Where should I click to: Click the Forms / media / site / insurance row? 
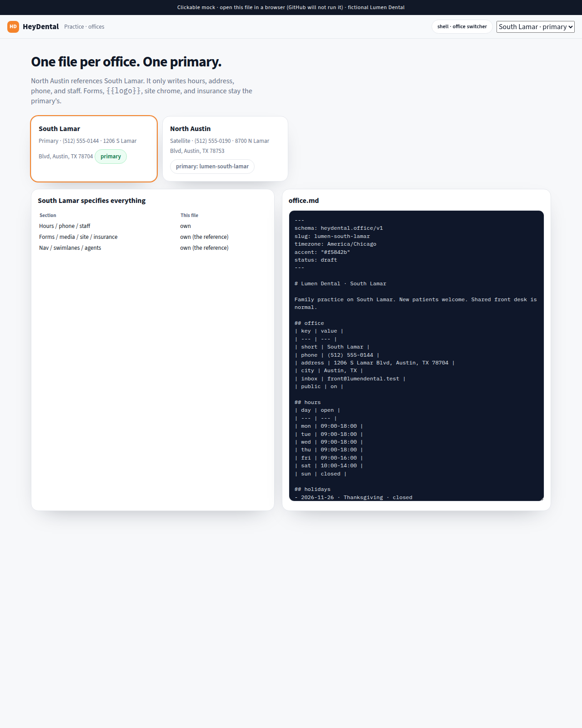[152, 237]
